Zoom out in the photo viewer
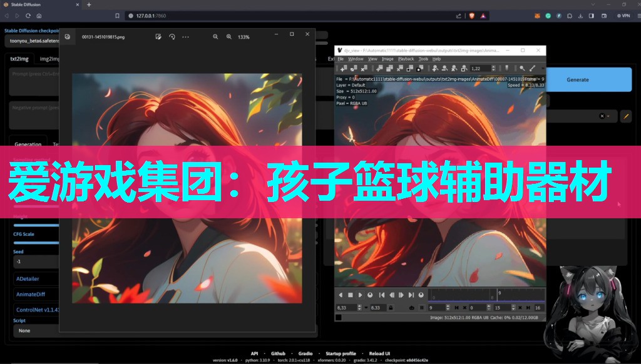 coord(215,37)
